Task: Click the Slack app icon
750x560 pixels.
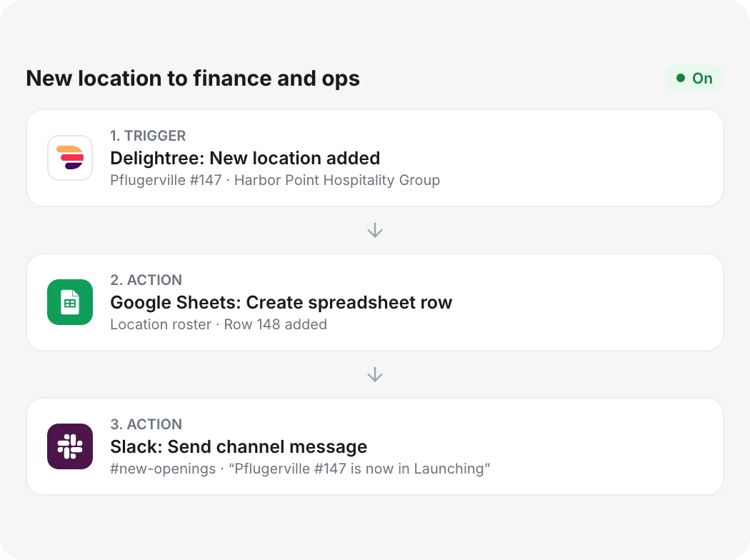Action: 70,446
